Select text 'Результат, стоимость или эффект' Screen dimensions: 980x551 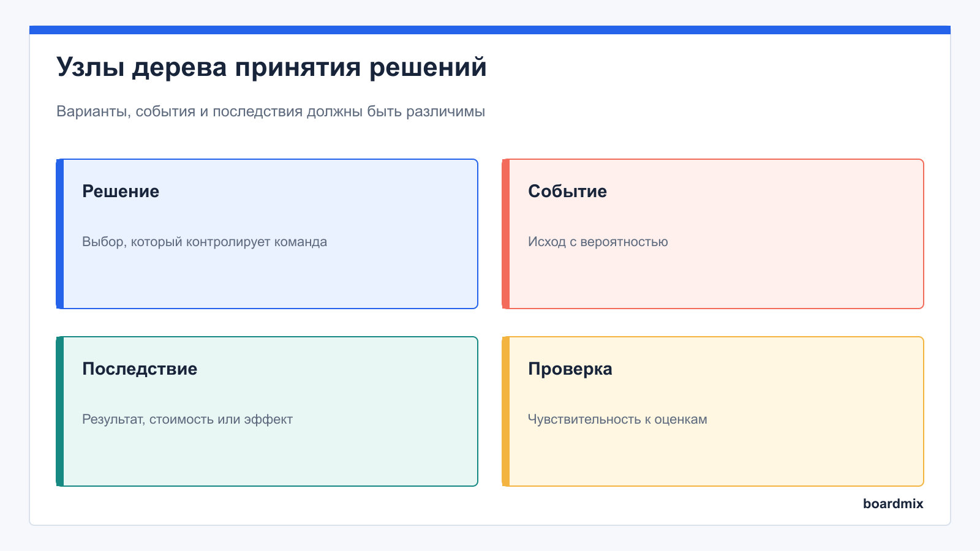187,419
